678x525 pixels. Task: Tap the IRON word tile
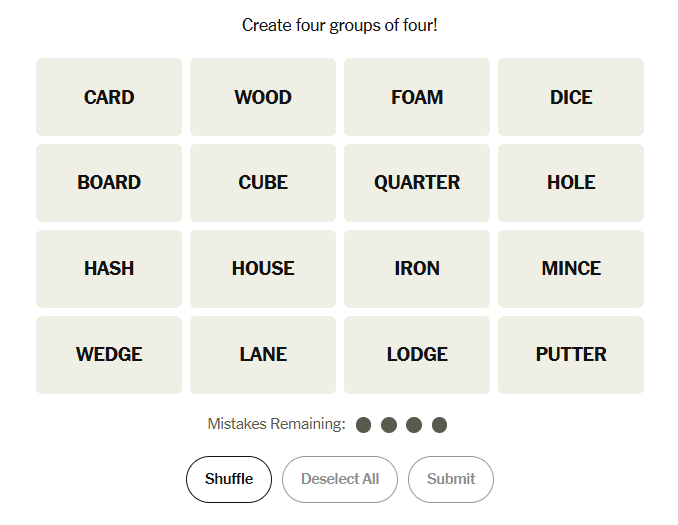[417, 269]
